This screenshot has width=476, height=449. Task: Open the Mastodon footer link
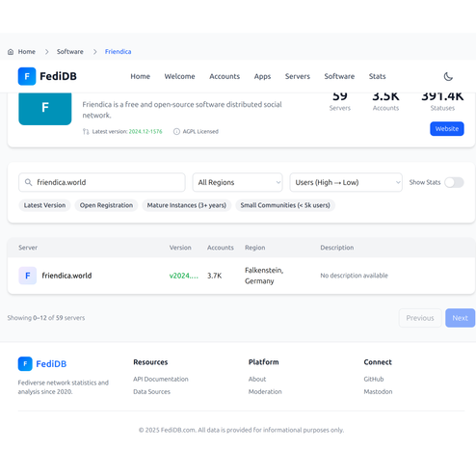pyautogui.click(x=379, y=391)
